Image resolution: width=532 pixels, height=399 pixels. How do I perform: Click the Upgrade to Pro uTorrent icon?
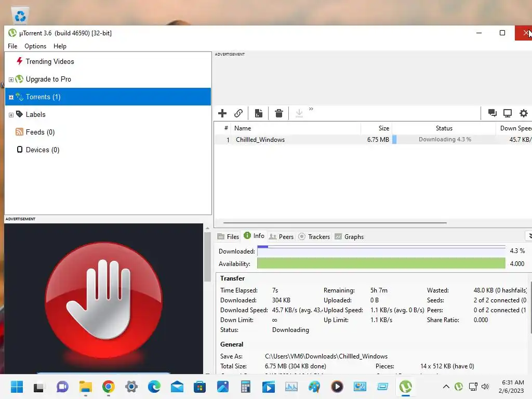pos(19,79)
